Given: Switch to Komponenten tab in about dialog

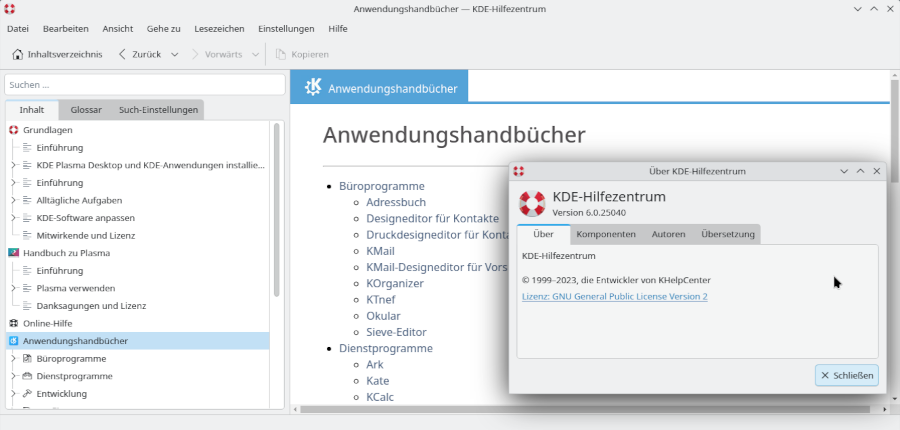Looking at the screenshot, I should (606, 234).
